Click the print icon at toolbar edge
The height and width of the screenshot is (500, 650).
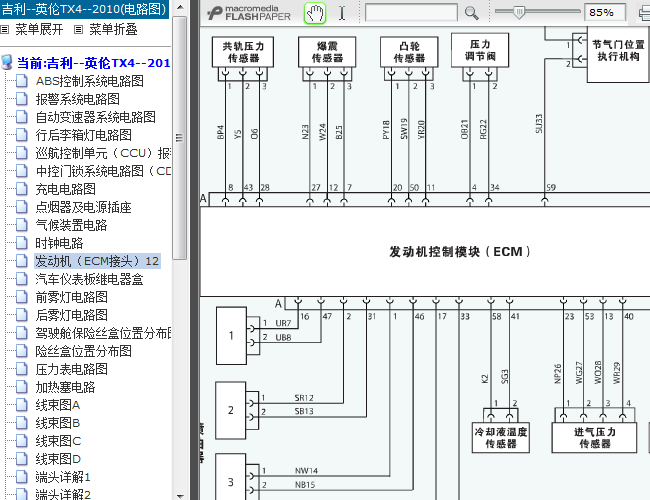644,13
